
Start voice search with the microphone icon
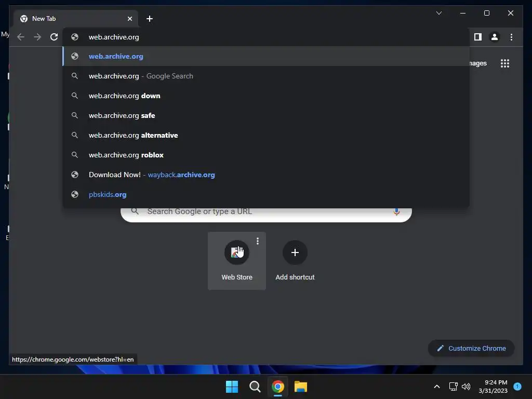tap(396, 212)
